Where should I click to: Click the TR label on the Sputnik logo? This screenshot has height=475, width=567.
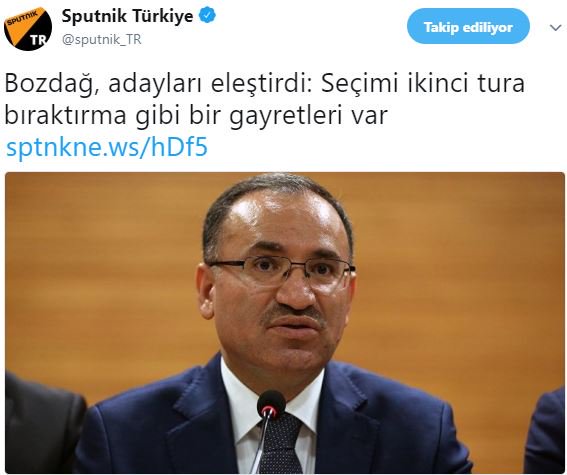tap(37, 40)
